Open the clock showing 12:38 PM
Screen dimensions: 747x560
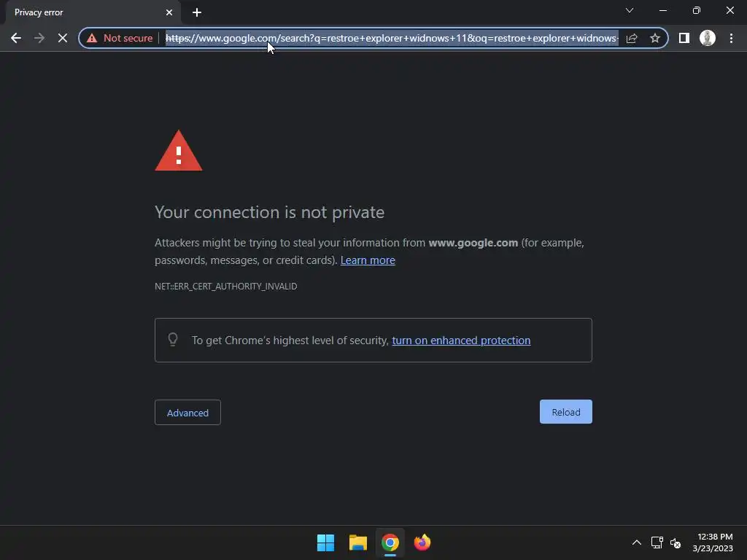(x=713, y=542)
